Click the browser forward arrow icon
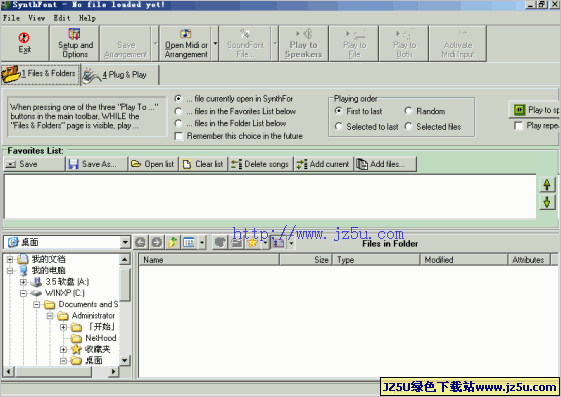561x397 pixels. coord(156,242)
